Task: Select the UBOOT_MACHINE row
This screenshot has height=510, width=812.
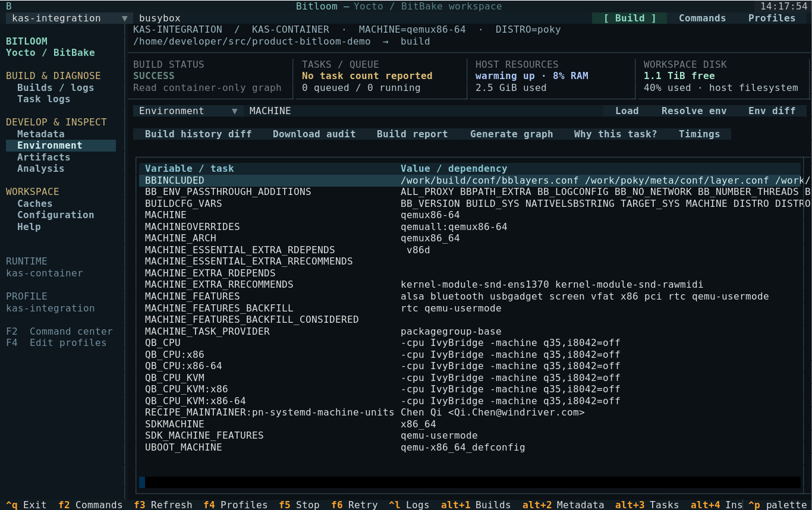Action: tap(470, 448)
